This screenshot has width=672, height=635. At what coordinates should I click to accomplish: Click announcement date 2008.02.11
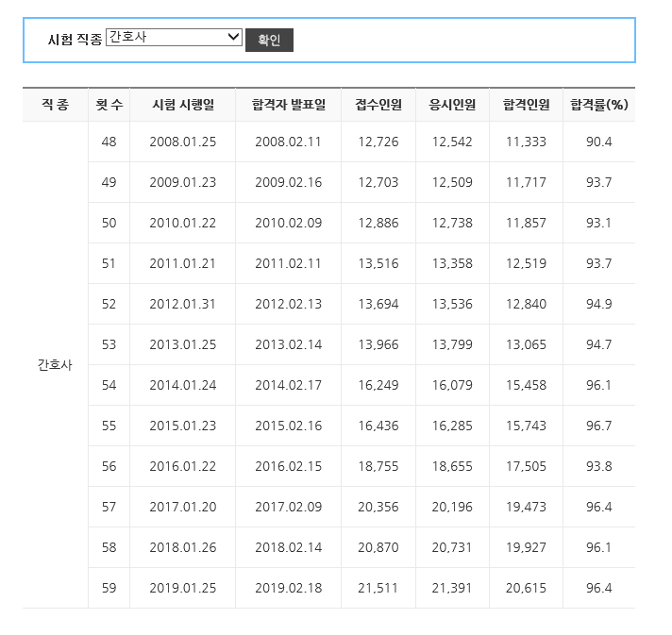tap(289, 142)
